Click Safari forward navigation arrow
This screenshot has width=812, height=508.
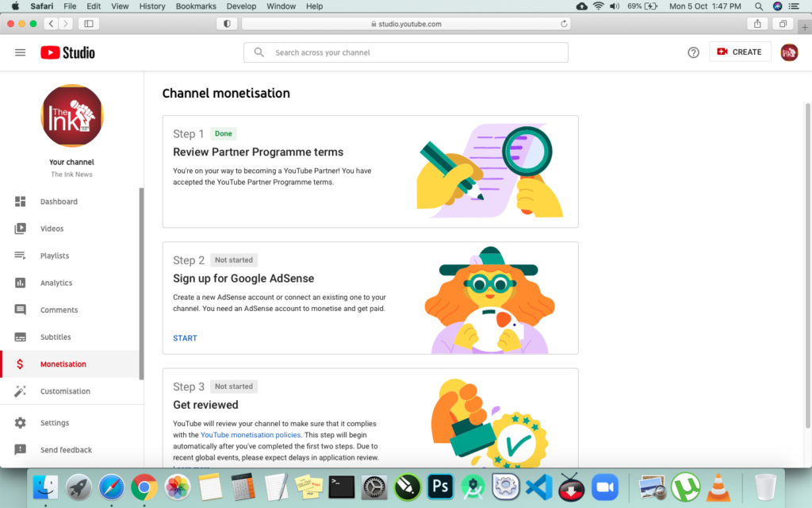click(65, 24)
